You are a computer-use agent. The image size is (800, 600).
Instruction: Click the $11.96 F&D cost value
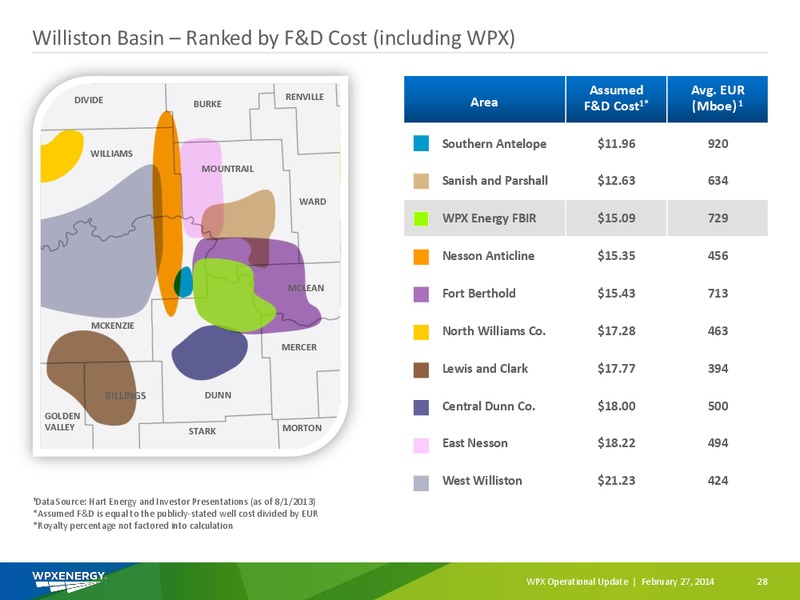(616, 144)
